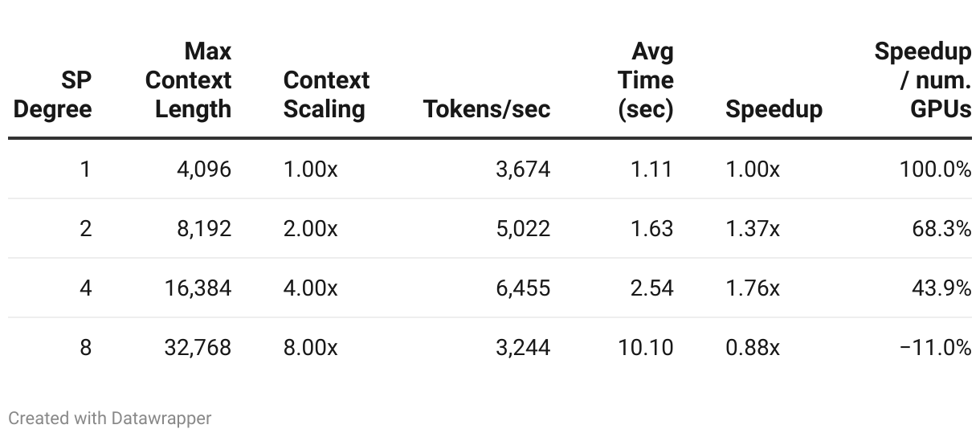Select the 8,192 context length cell

(x=205, y=229)
